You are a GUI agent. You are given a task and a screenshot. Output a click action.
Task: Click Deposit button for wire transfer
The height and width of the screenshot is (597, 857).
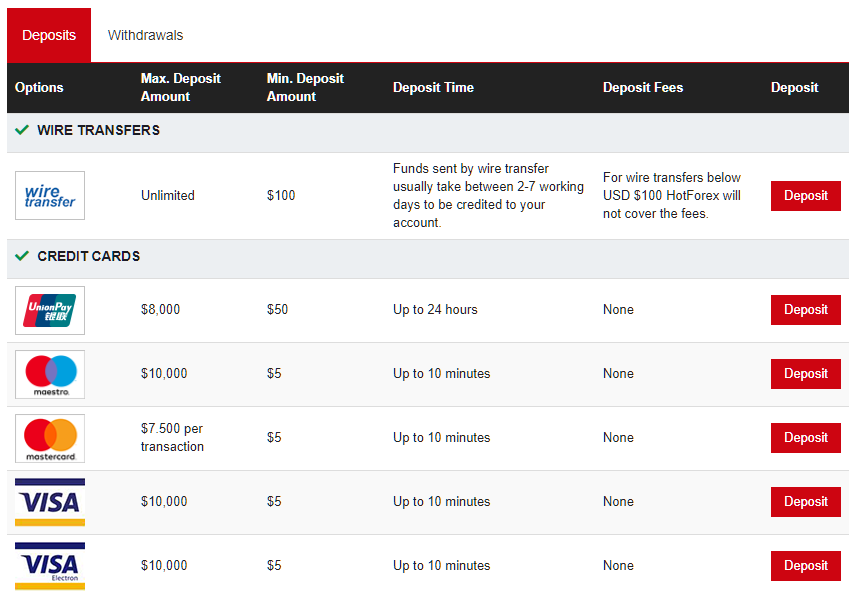(x=806, y=196)
